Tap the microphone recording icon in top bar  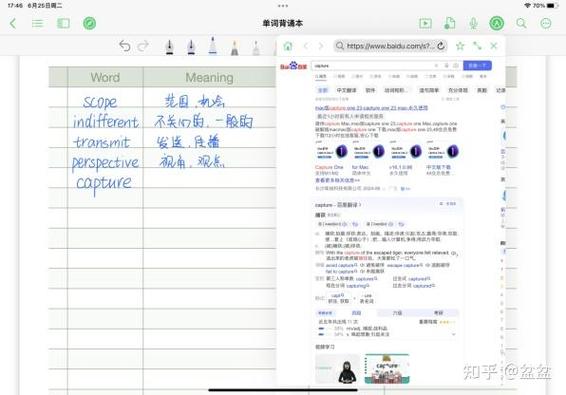[473, 23]
